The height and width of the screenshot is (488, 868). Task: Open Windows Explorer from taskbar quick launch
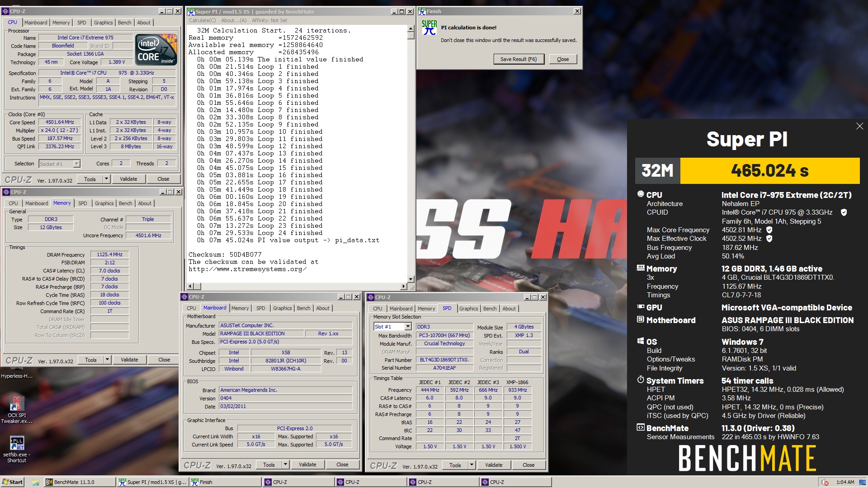35,482
